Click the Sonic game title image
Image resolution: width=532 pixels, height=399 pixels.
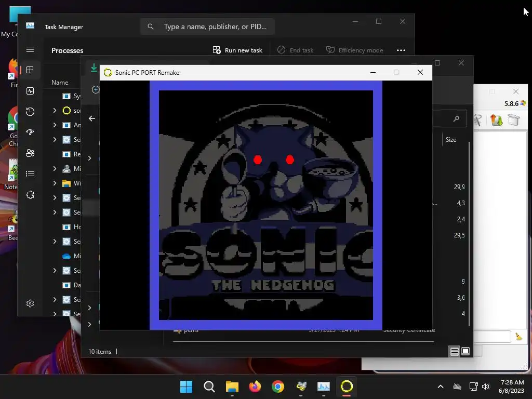click(266, 205)
